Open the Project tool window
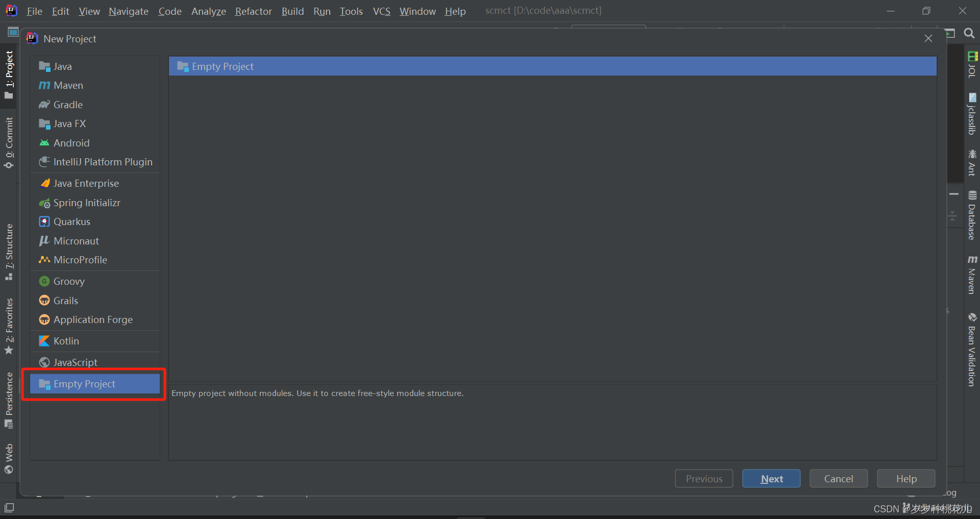 [9, 71]
